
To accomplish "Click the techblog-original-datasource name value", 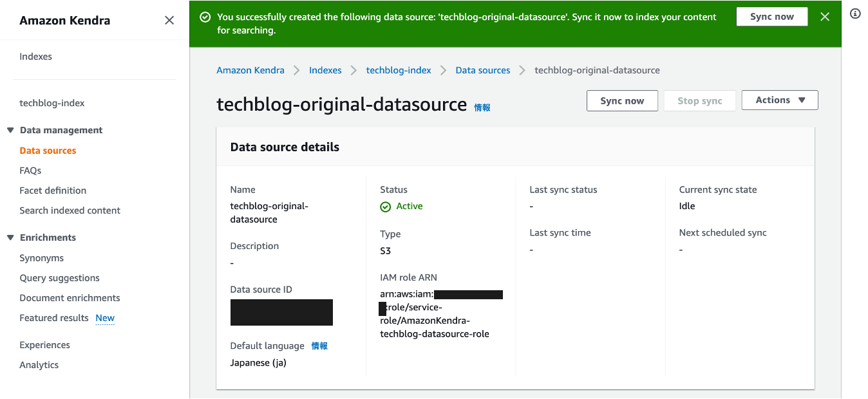I will click(x=269, y=212).
